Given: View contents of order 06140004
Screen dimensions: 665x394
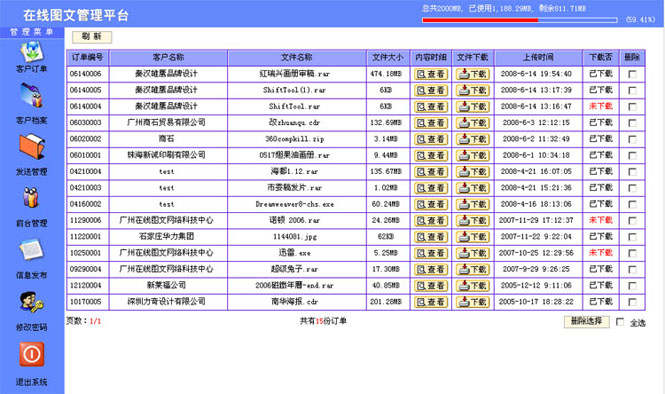Looking at the screenshot, I should (x=431, y=106).
